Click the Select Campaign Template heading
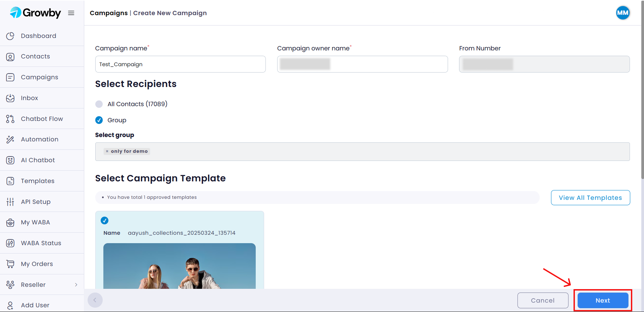Screen dimensions: 644x312 [160, 178]
